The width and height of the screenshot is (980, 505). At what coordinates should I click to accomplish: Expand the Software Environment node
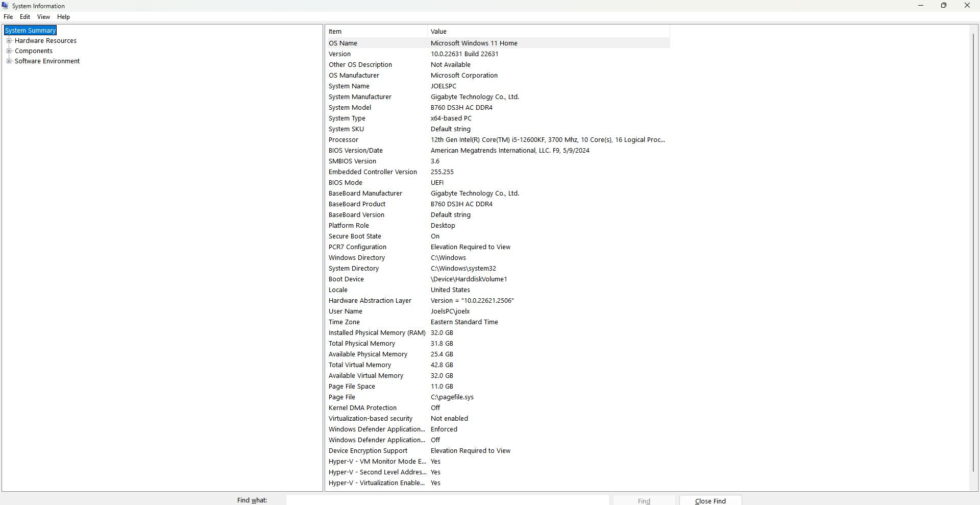click(9, 61)
